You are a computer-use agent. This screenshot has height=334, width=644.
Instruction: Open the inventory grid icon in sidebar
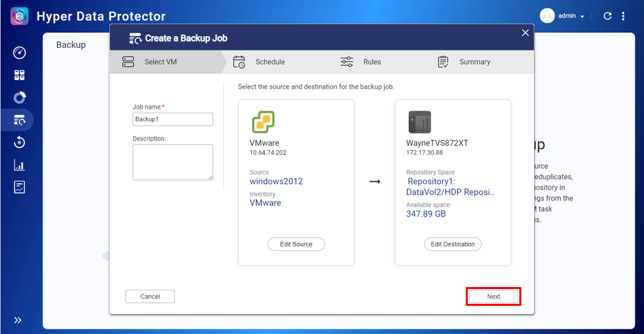click(x=19, y=74)
